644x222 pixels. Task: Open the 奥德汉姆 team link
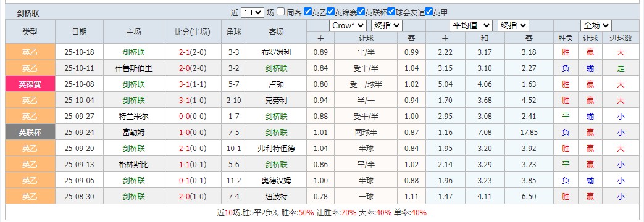(276, 180)
